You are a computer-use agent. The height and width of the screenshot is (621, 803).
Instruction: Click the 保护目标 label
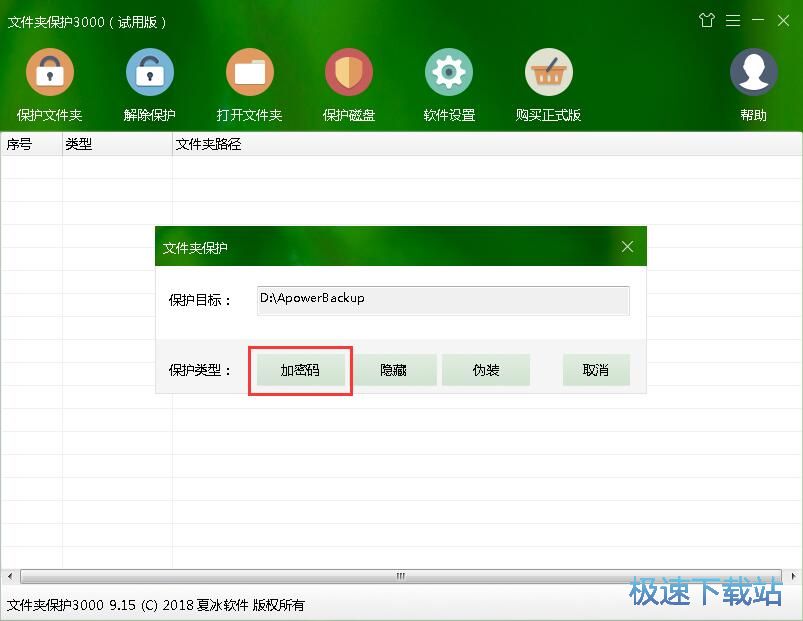pos(200,300)
